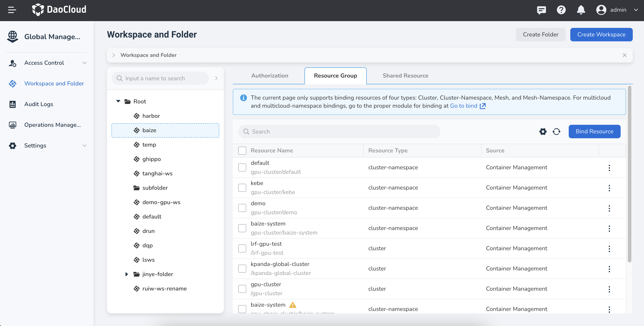Screen dimensions: 644x326
Task: Focus the workspace name search field
Action: (x=160, y=78)
